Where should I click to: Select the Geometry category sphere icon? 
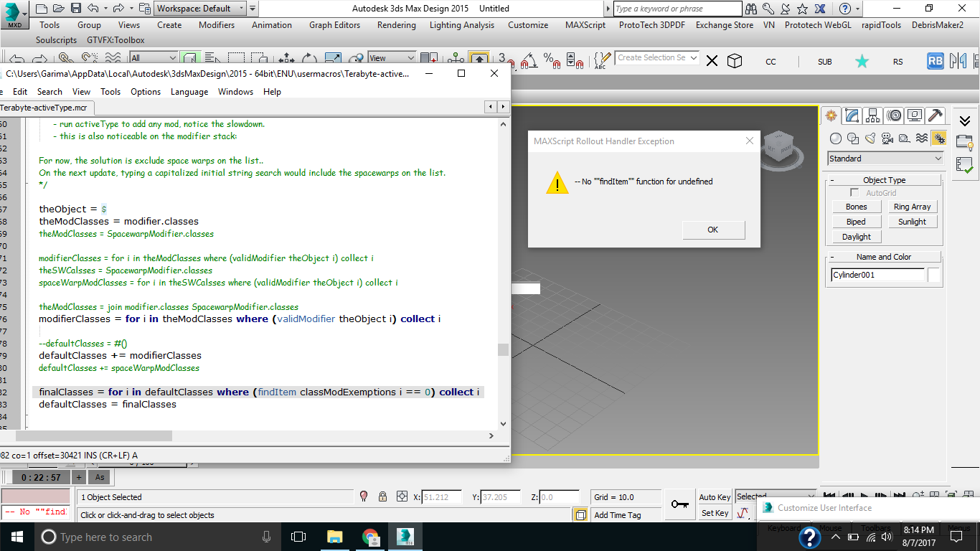point(835,138)
